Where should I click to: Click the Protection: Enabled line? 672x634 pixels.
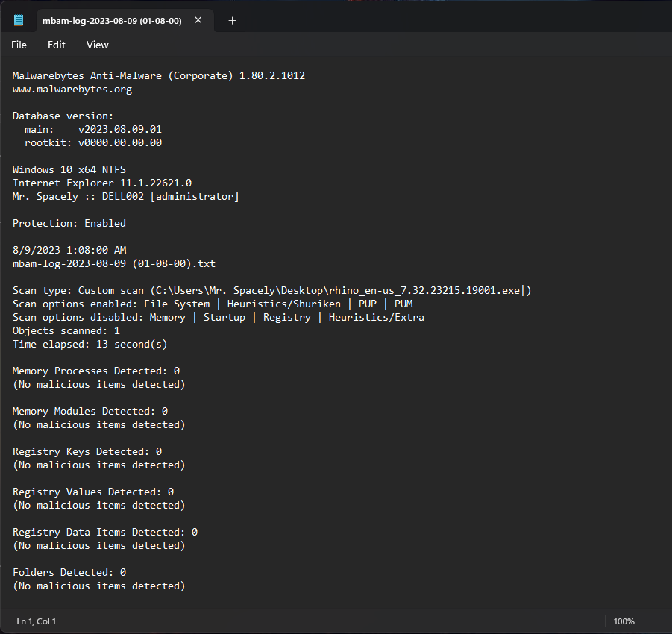click(69, 223)
